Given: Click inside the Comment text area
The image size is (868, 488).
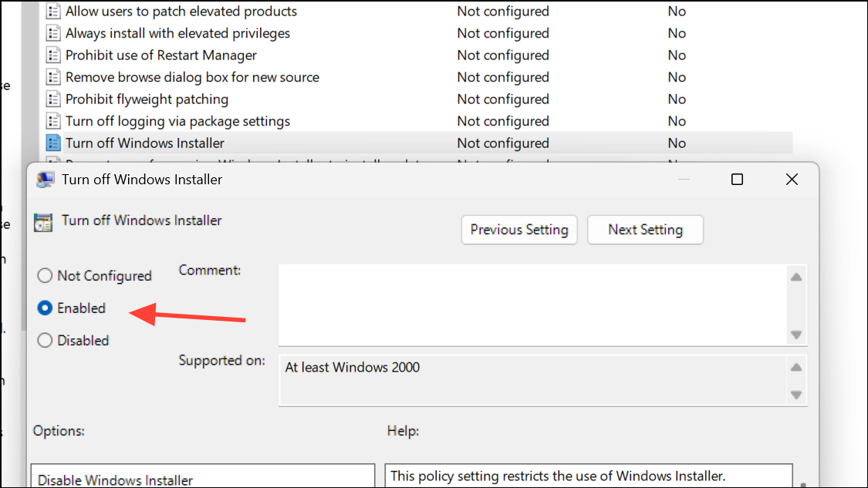Looking at the screenshot, I should (x=532, y=305).
